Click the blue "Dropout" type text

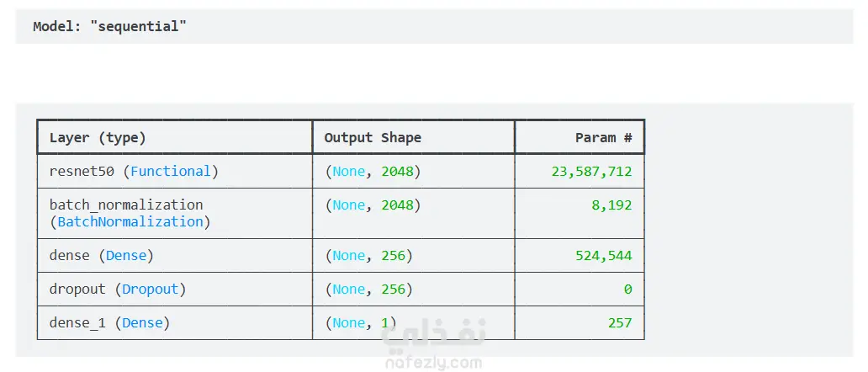click(151, 289)
